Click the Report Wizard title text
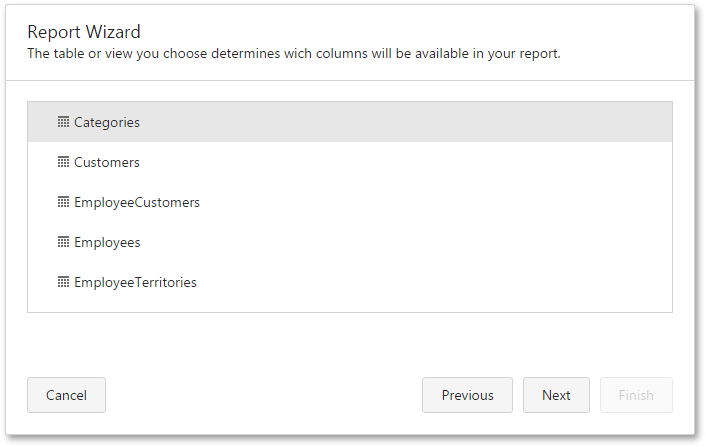Screen dimensions: 706x447 point(84,32)
